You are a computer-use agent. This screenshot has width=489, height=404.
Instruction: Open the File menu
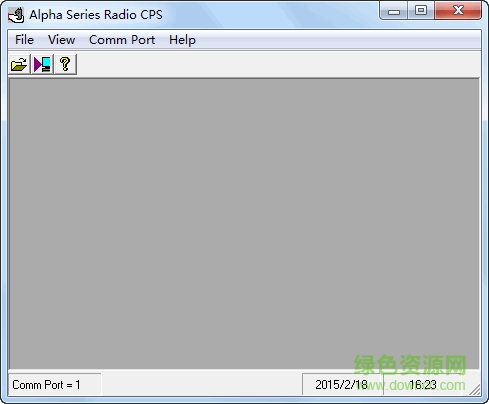tap(24, 40)
